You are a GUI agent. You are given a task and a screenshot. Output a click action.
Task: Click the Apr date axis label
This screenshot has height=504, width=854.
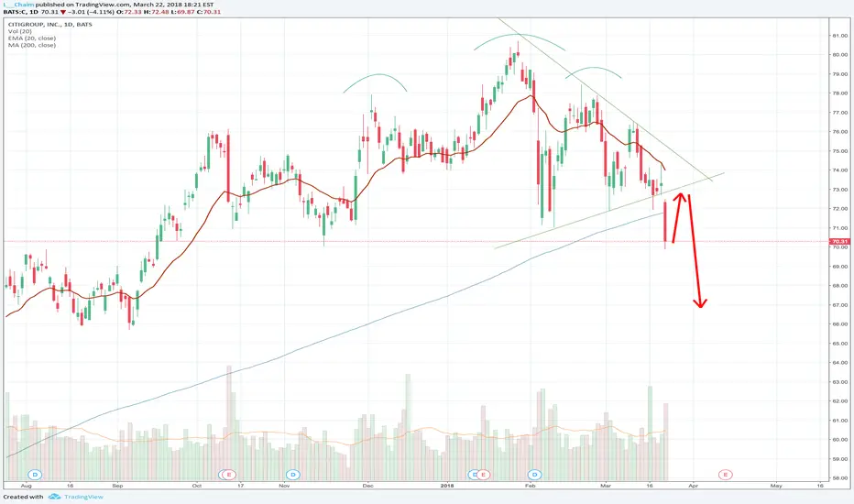tap(693, 486)
